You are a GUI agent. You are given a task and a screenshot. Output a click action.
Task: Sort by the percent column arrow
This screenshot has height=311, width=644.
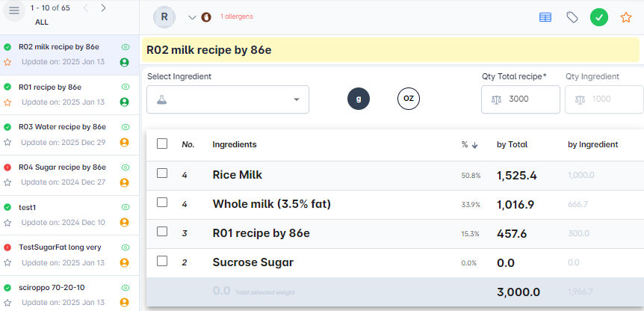tap(474, 145)
